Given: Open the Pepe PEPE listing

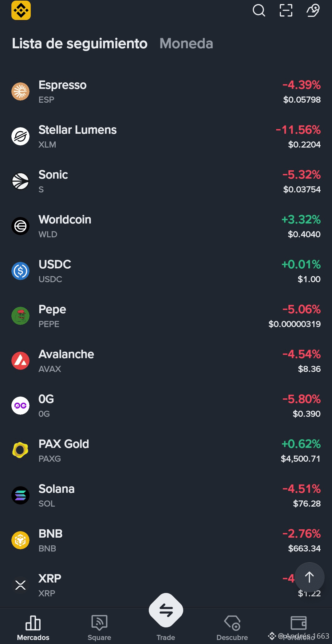Looking at the screenshot, I should pyautogui.click(x=166, y=316).
